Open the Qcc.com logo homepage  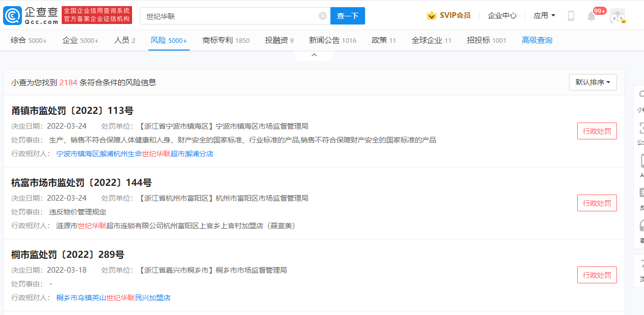(31, 16)
